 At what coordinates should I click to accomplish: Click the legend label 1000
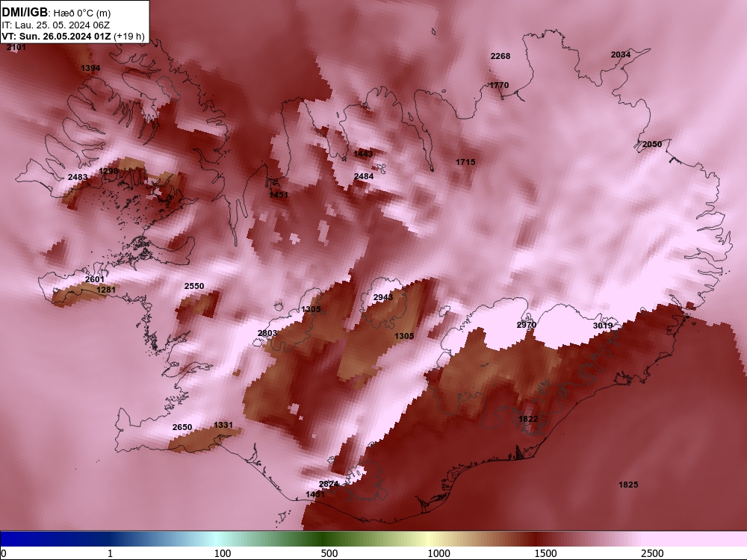tap(438, 553)
